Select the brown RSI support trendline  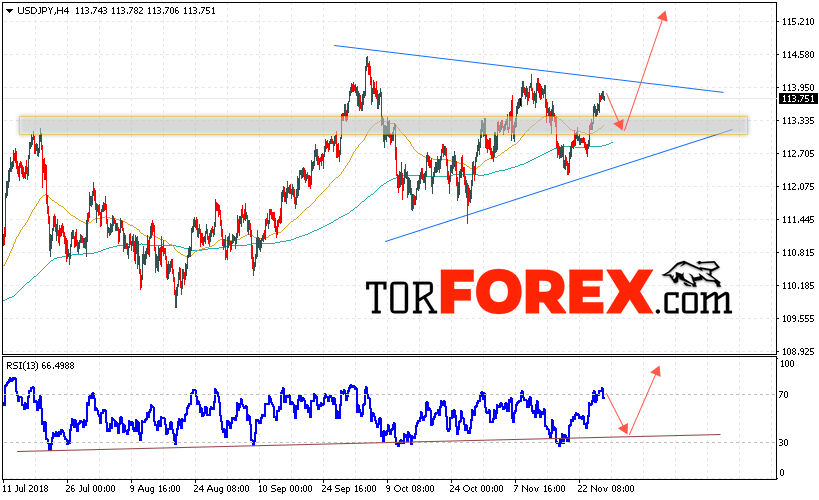tap(369, 443)
